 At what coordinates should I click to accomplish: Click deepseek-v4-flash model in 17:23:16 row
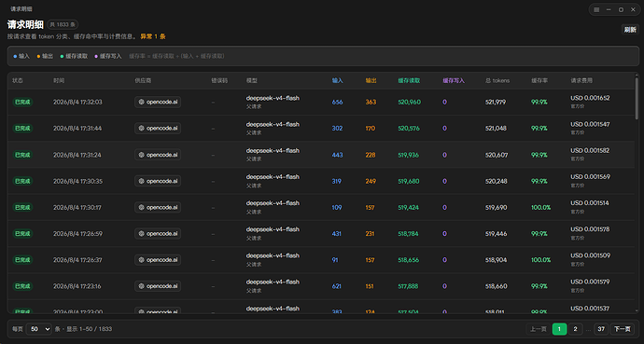(273, 282)
